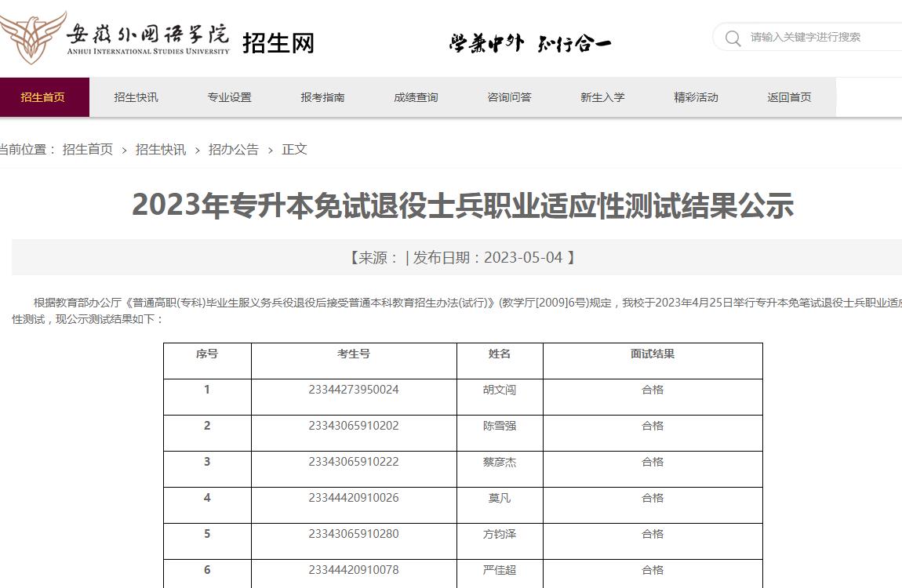This screenshot has width=902, height=588.
Task: Click serial number 4 in table
Action: click(x=207, y=498)
